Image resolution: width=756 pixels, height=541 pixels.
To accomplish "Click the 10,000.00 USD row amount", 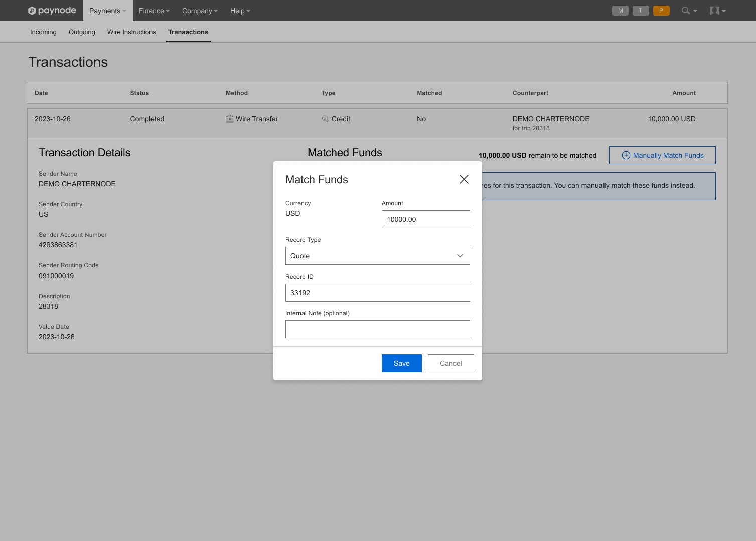I will (672, 119).
